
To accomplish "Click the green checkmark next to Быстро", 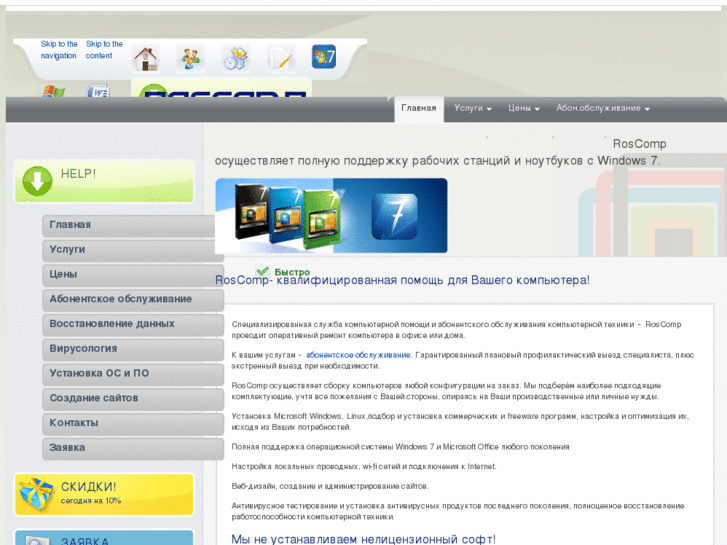I will [x=263, y=271].
